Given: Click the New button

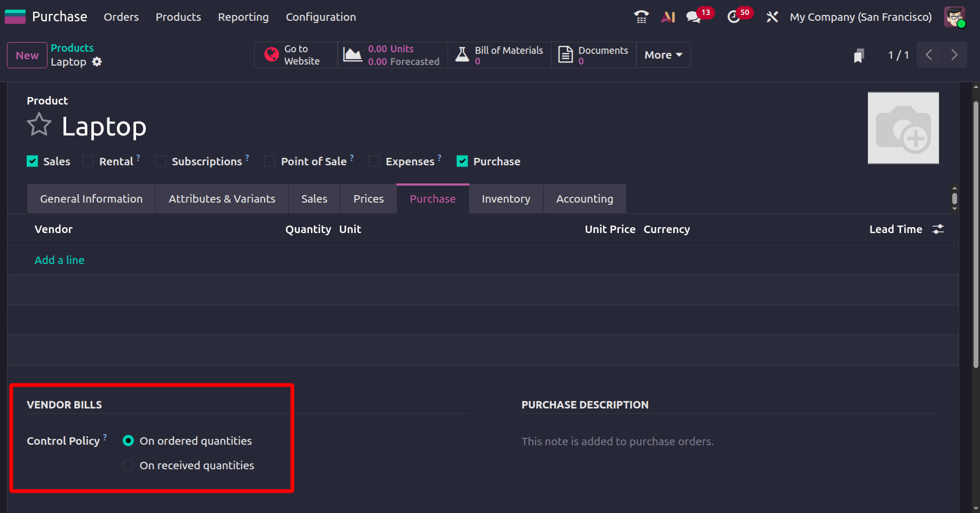Looking at the screenshot, I should pos(27,55).
